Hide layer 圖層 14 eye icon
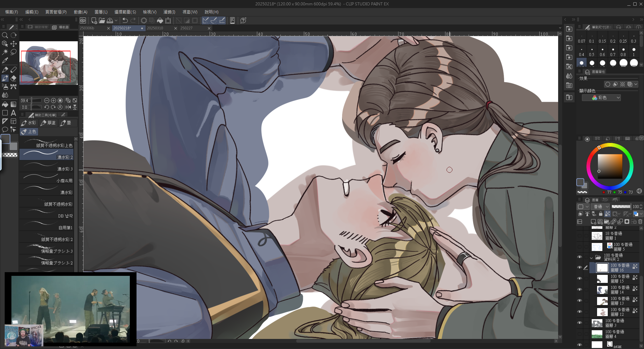Screen dimensions: 644x349 coord(579,290)
